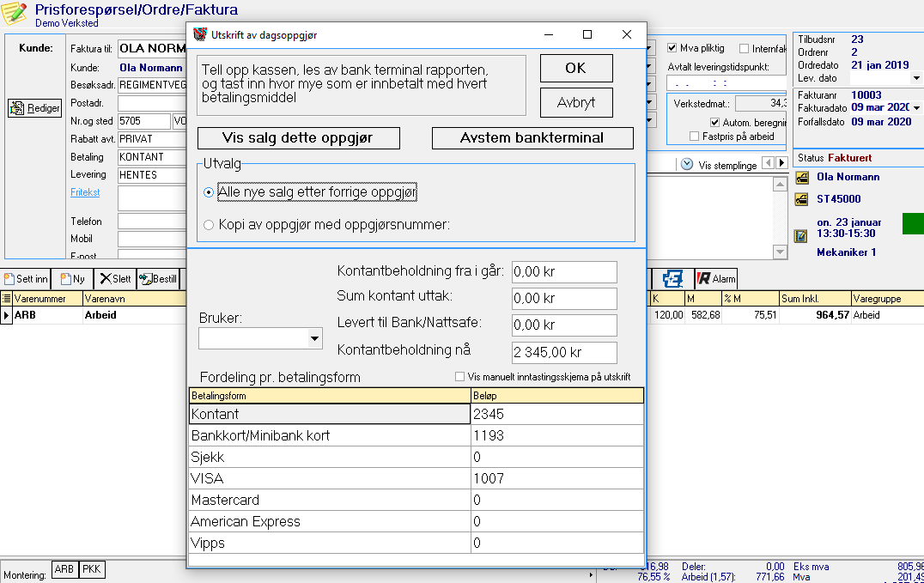Click the Varegruppe column header
Viewport: 924px width, 583px height.
coord(887,299)
